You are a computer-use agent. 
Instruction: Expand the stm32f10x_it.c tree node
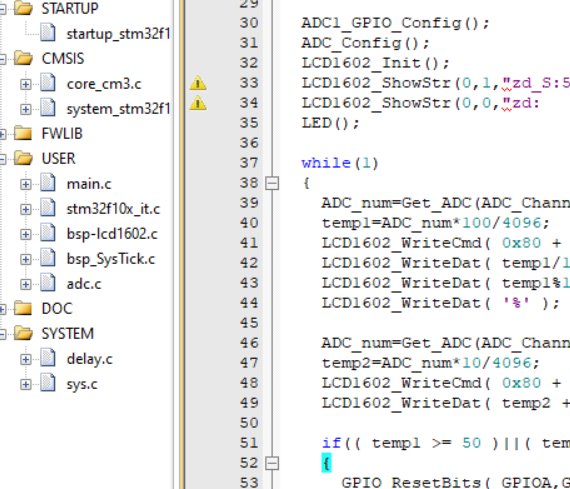(25, 209)
